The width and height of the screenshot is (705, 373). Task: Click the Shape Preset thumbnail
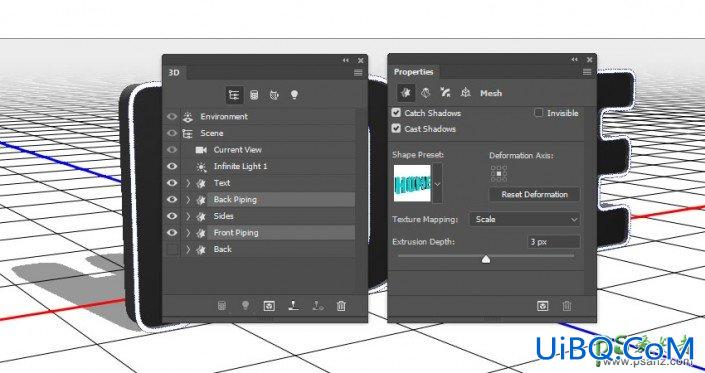(x=412, y=183)
